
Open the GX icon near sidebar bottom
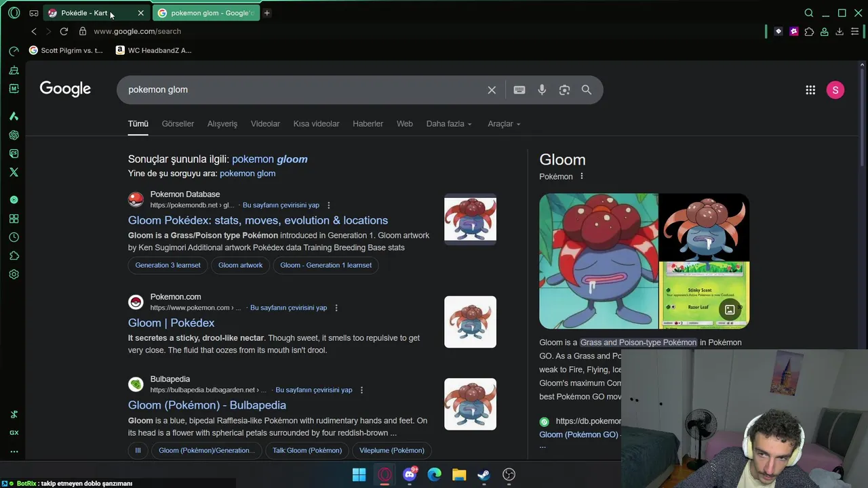coord(14,432)
